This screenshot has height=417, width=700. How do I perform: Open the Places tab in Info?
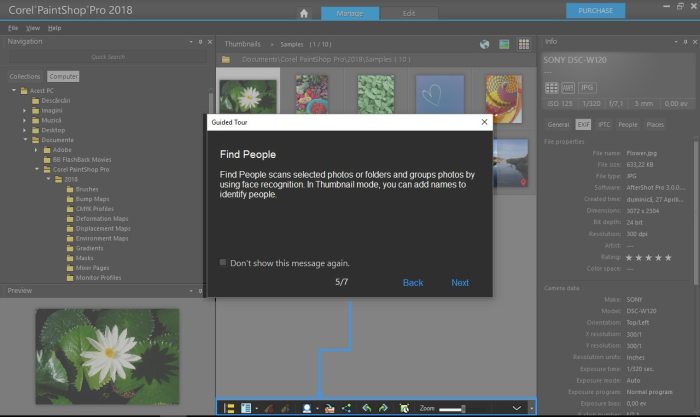pos(655,125)
